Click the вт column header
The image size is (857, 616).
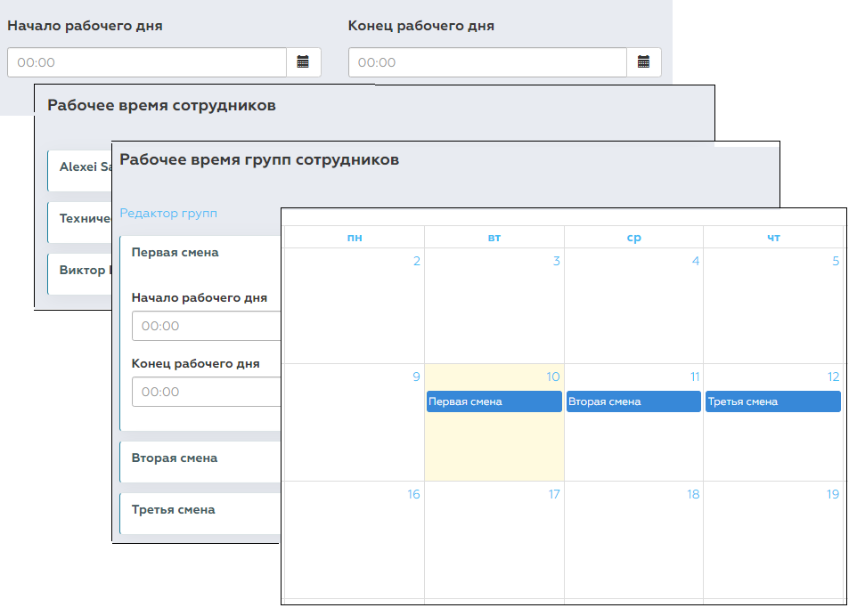click(494, 238)
